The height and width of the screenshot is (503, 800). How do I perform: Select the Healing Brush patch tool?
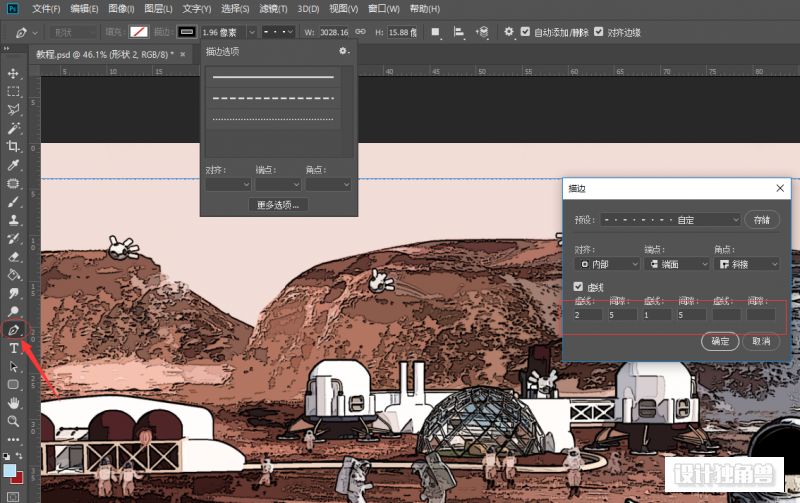pyautogui.click(x=13, y=183)
